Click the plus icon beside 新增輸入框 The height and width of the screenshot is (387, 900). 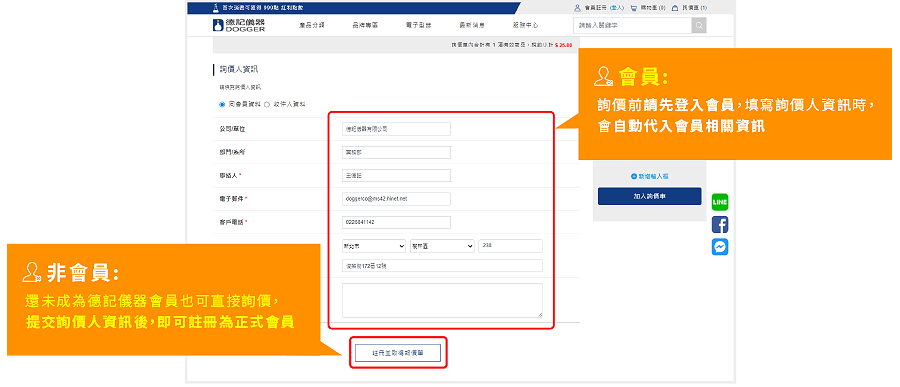point(634,176)
